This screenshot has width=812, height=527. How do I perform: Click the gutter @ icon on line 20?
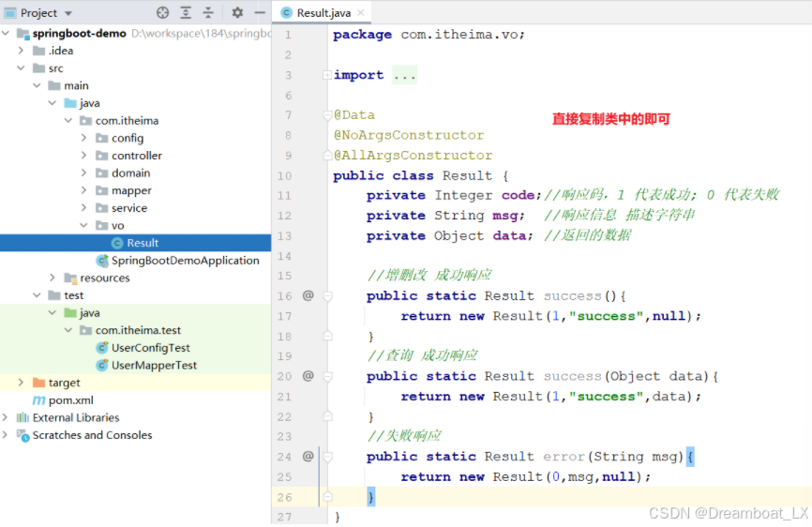coord(308,376)
